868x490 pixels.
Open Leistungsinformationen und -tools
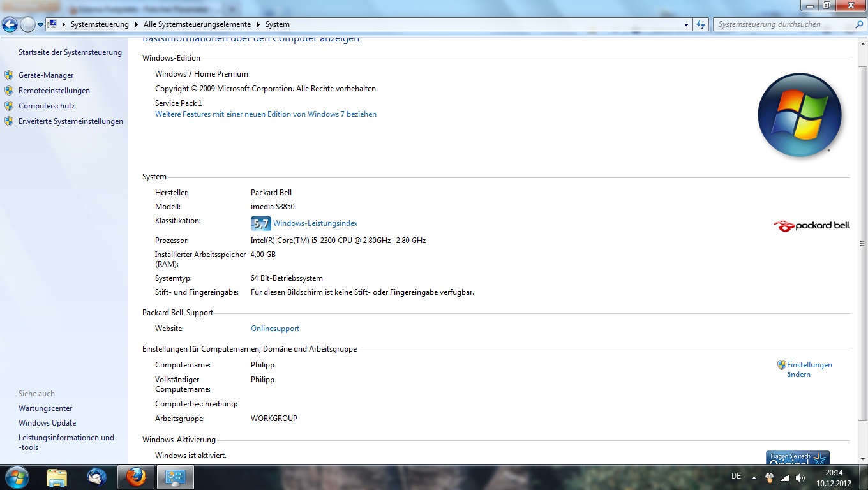pos(66,442)
